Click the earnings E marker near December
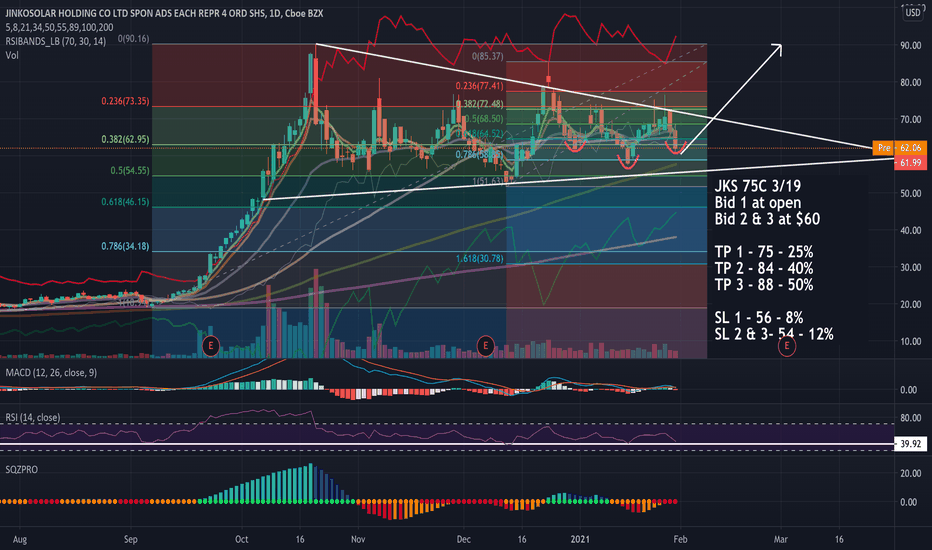The width and height of the screenshot is (932, 550). pos(486,345)
